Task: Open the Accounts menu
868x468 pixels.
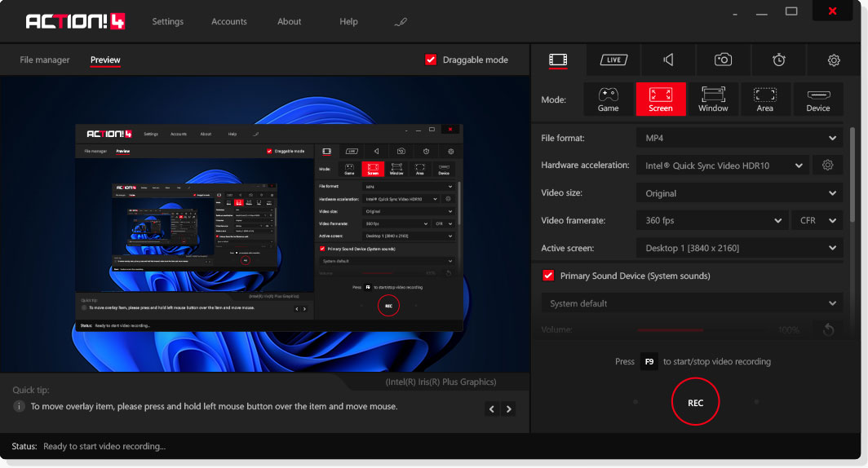Action: 228,22
